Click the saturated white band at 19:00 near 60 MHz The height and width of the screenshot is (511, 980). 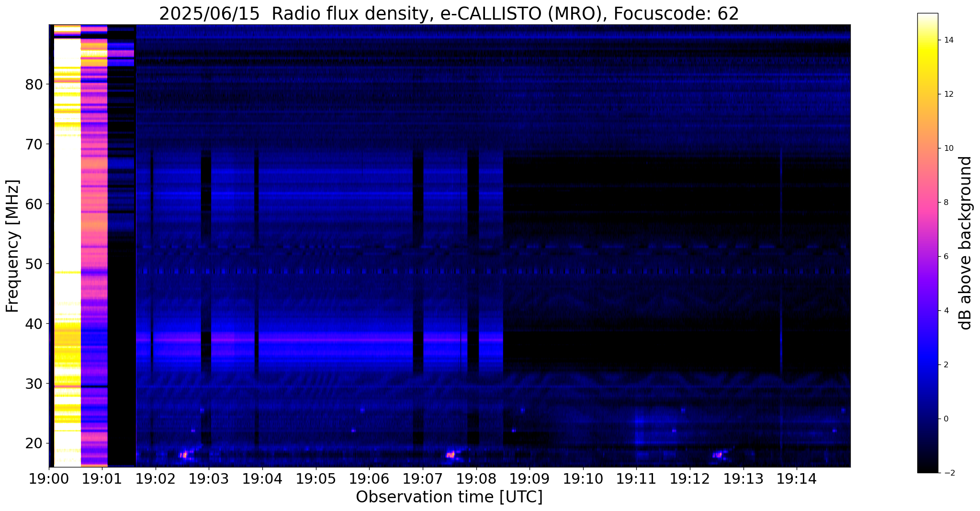pos(67,204)
